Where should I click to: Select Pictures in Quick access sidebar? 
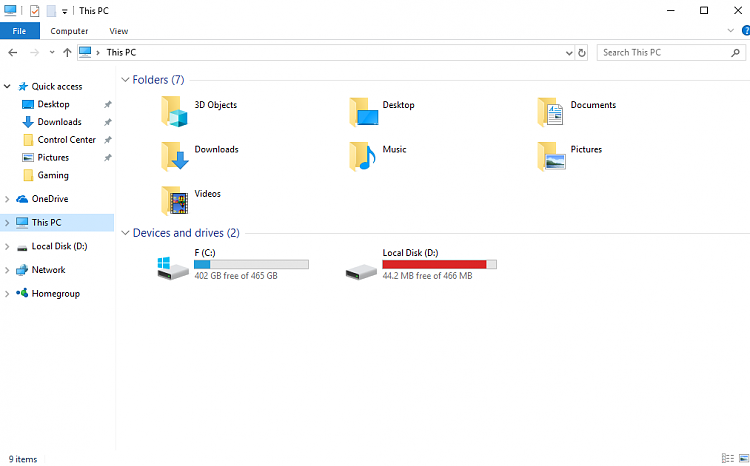(x=54, y=157)
